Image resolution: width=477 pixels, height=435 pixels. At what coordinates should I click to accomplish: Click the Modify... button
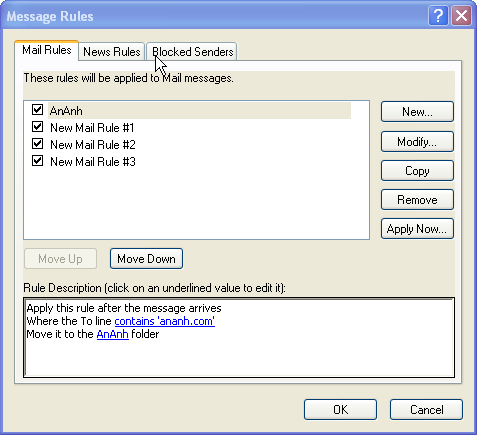[x=417, y=142]
